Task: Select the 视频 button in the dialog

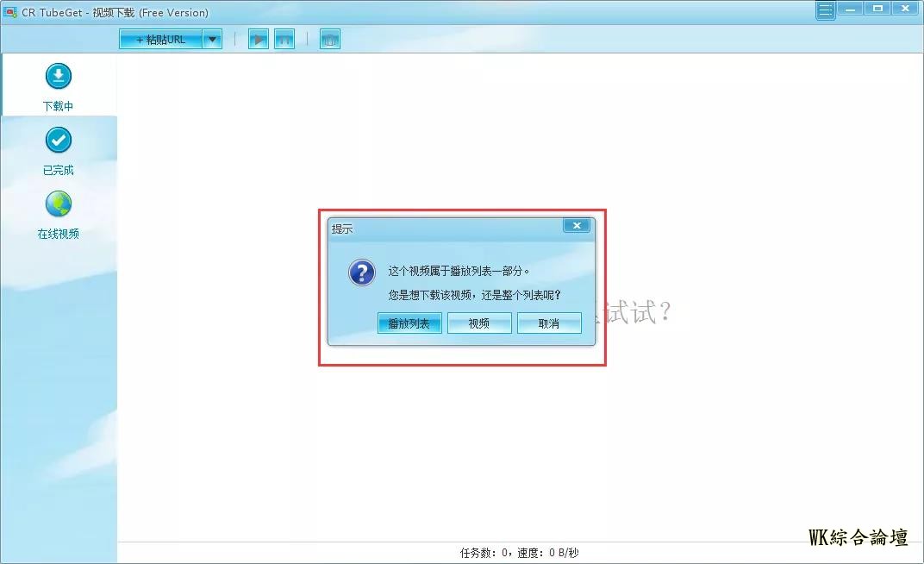Action: [x=479, y=323]
